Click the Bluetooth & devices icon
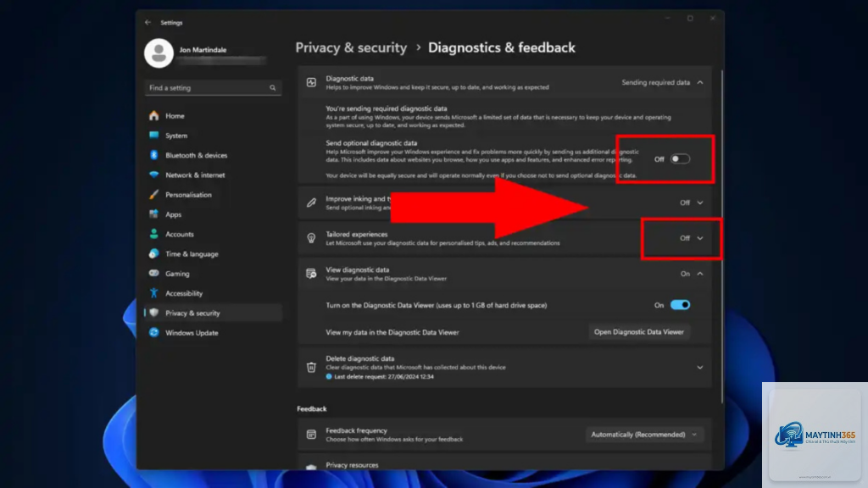The image size is (868, 488). click(154, 156)
